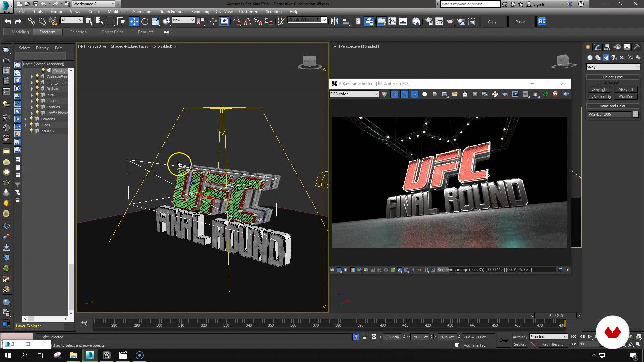Open Select by Name list icon
644x362 pixels.
(x=100, y=21)
